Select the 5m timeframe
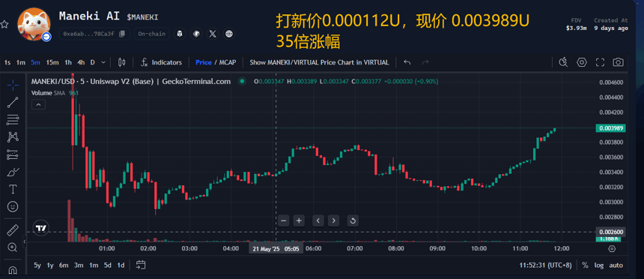The width and height of the screenshot is (644, 279). [x=35, y=62]
